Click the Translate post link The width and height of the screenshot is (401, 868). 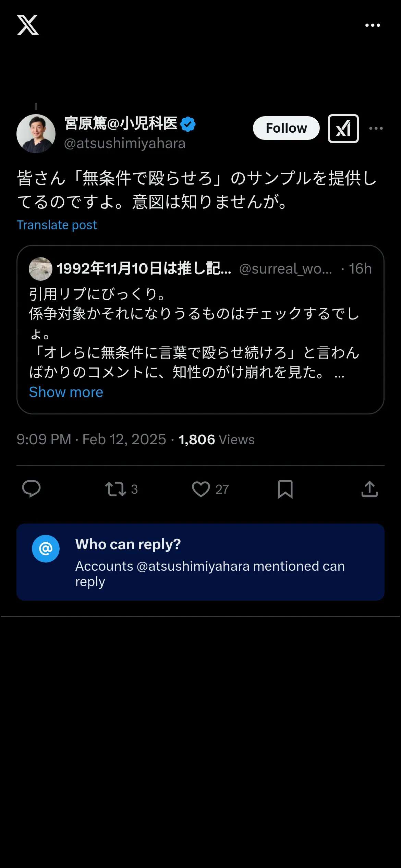tap(57, 225)
